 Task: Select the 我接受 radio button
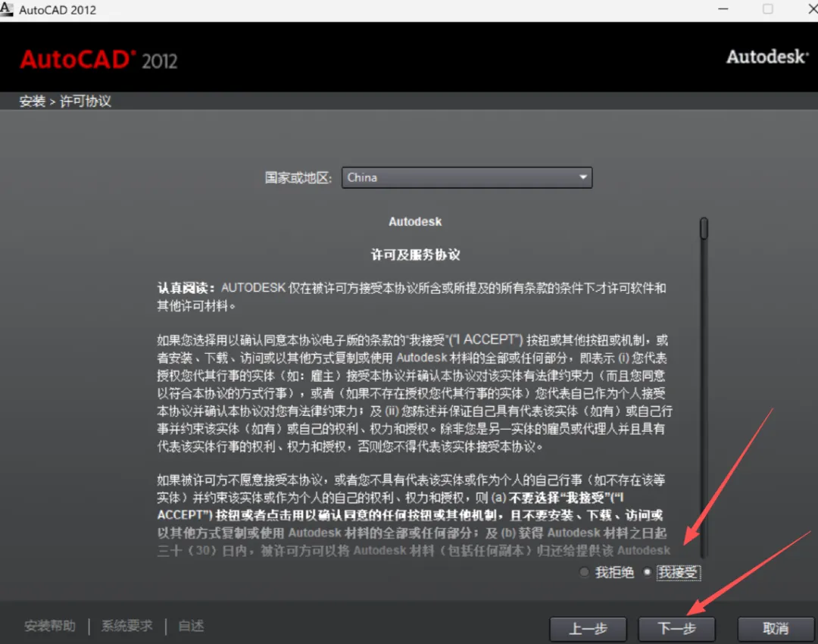648,573
